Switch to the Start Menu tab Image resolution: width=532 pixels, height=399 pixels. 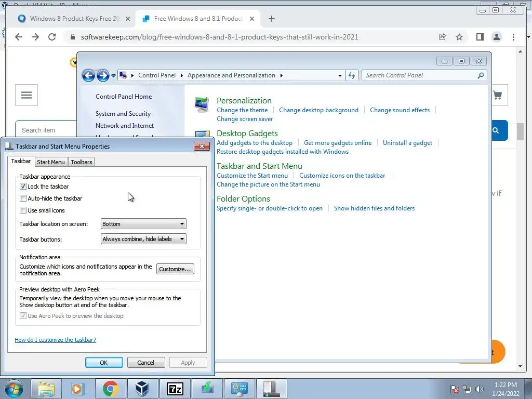pos(51,162)
